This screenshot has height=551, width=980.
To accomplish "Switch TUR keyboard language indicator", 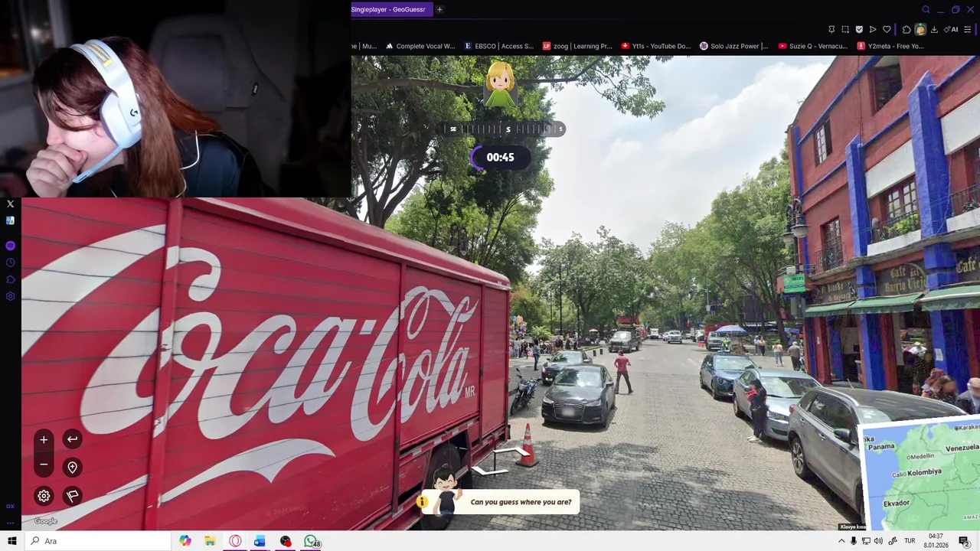I will pyautogui.click(x=910, y=541).
